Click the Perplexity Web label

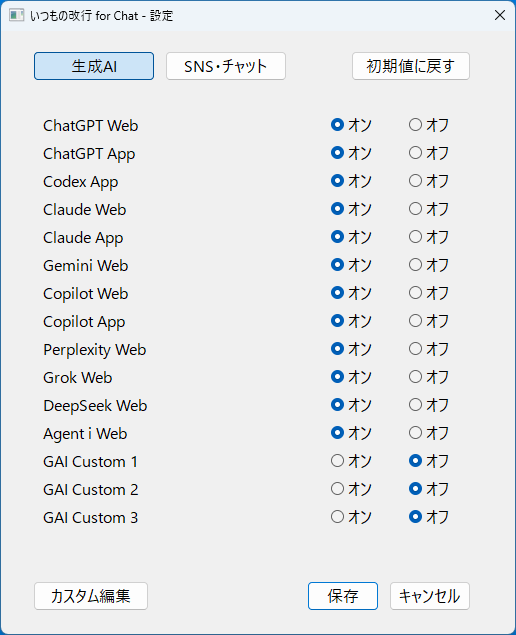coord(95,350)
